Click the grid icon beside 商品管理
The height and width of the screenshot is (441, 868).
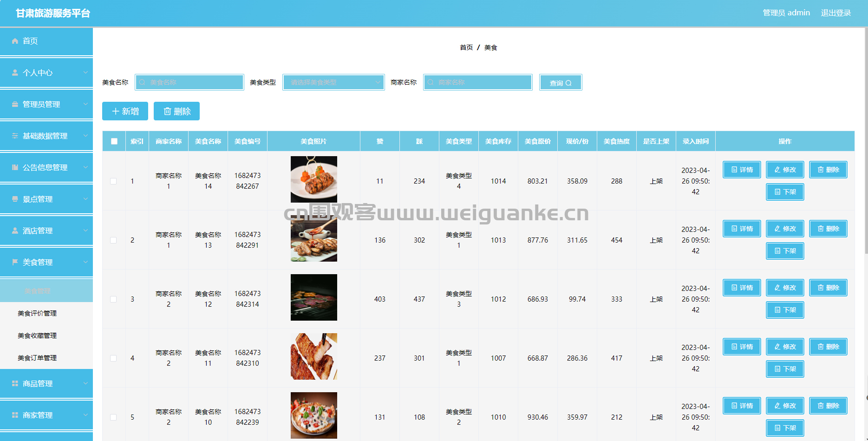(15, 383)
